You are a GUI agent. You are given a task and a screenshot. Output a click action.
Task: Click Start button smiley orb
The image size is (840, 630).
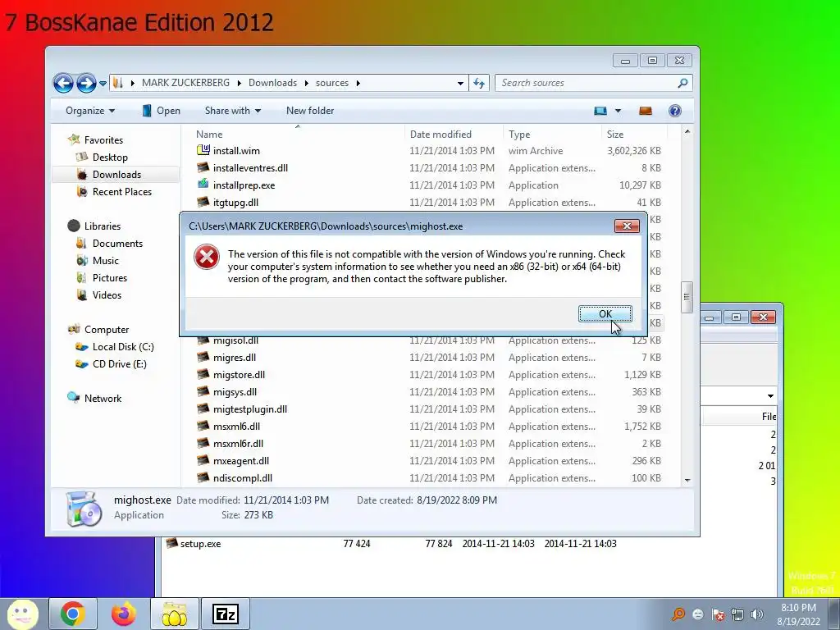point(22,614)
